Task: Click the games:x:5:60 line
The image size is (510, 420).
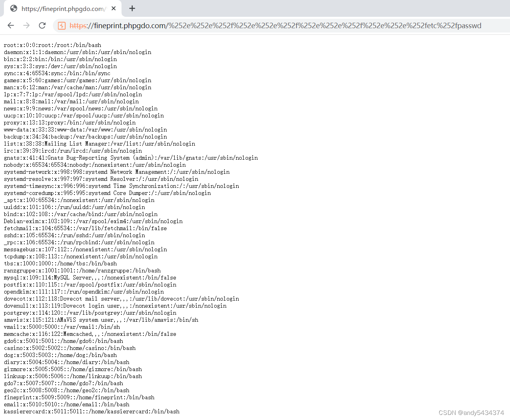Action: 78,80
